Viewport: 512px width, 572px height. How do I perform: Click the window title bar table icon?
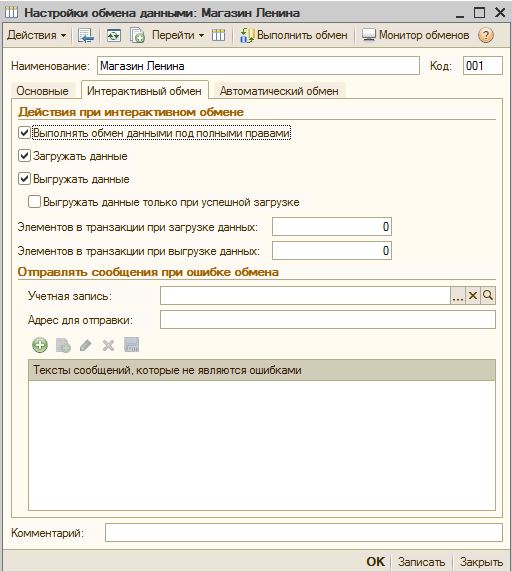(x=11, y=13)
